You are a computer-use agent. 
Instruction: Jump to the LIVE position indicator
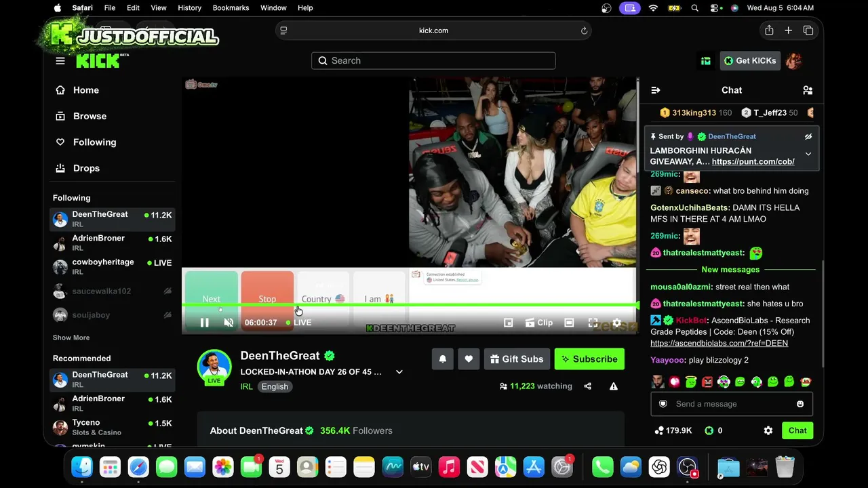(299, 323)
